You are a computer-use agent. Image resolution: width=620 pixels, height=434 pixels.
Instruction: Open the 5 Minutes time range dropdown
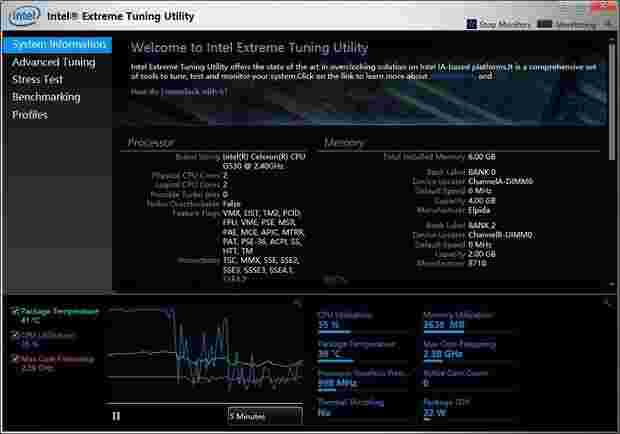point(265,416)
